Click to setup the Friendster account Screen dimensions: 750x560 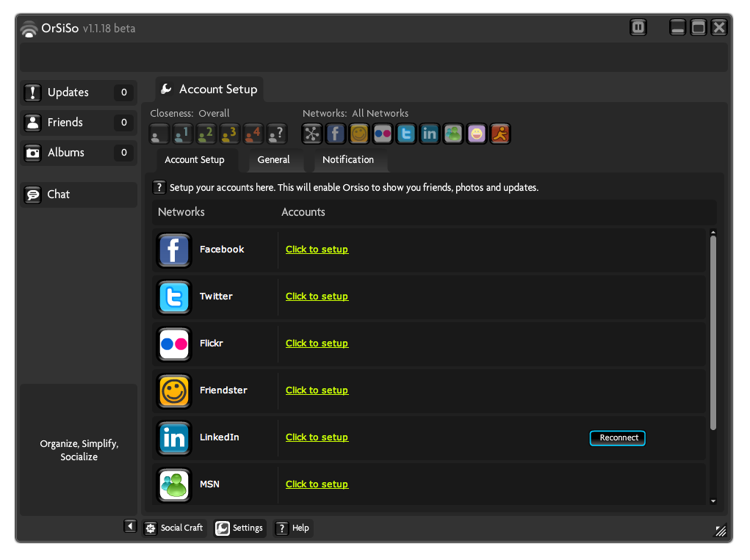tap(317, 390)
